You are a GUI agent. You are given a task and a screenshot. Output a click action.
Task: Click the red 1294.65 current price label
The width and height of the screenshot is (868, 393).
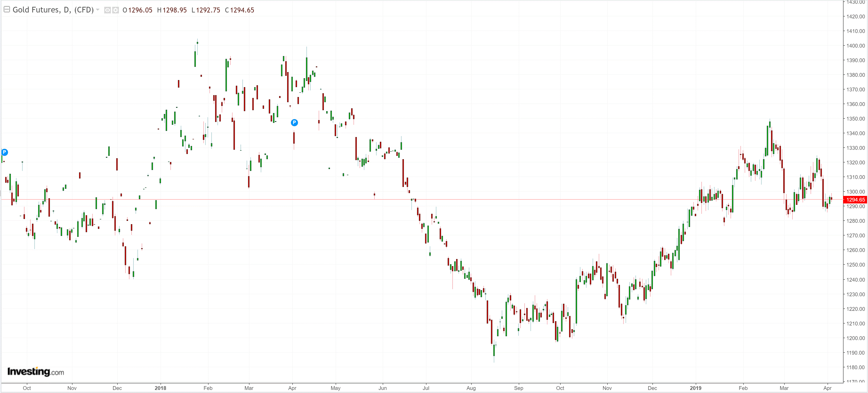pos(855,200)
